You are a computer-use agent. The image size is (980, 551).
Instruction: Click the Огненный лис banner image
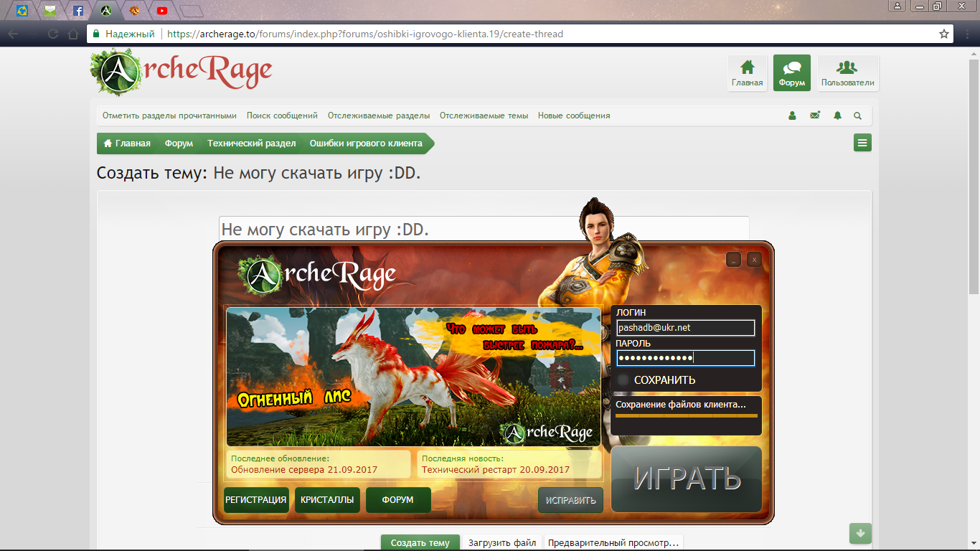[x=414, y=377]
